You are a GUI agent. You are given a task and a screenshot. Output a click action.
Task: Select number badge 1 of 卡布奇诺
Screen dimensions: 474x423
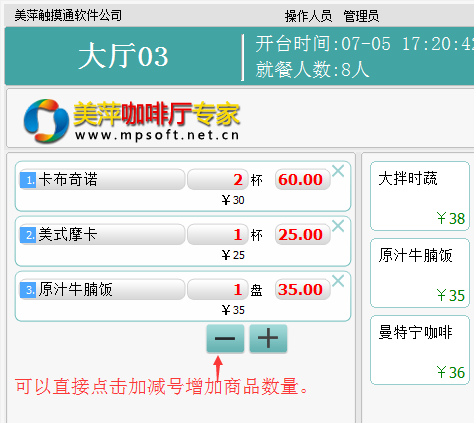[x=28, y=180]
